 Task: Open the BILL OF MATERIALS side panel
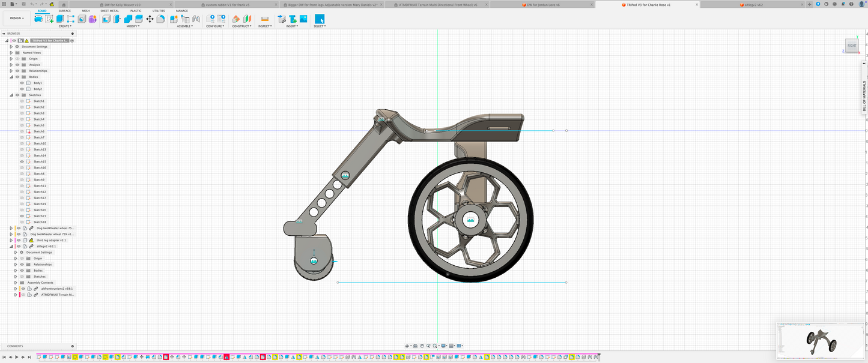[x=864, y=96]
